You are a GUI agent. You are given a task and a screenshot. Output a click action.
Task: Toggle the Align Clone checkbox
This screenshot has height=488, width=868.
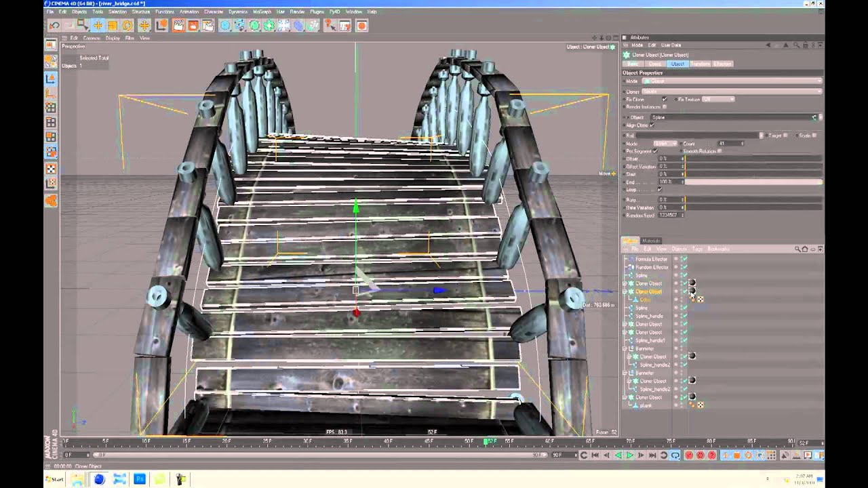(x=652, y=125)
